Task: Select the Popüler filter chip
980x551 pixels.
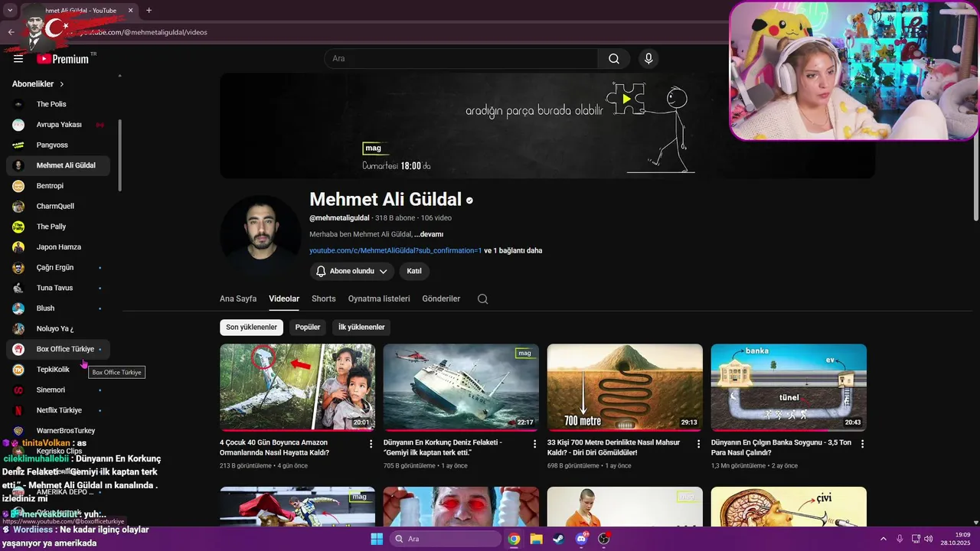Action: point(308,328)
